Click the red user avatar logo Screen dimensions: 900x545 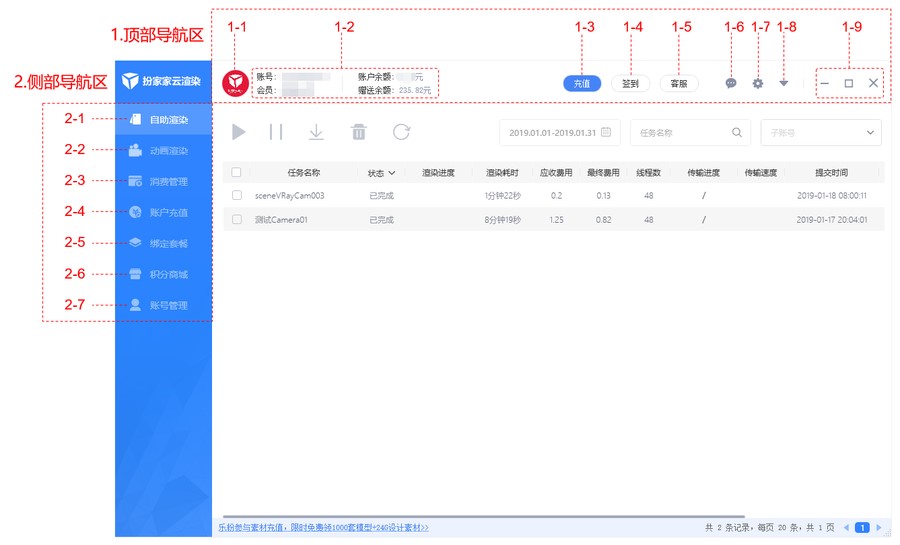[234, 83]
